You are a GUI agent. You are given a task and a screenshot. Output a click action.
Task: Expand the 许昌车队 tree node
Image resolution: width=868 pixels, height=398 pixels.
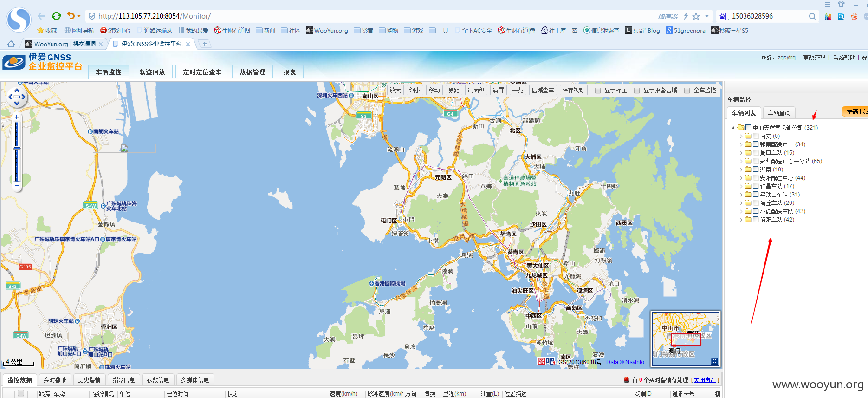[x=741, y=186]
